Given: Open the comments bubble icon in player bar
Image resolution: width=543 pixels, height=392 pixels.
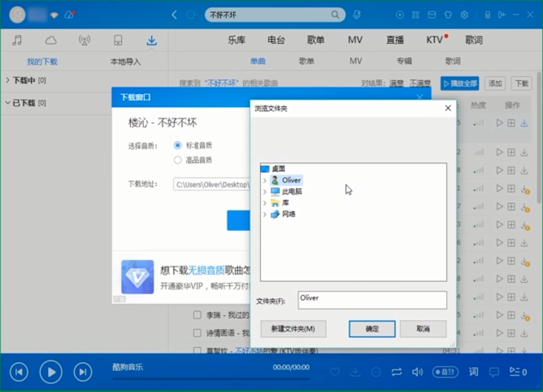Looking at the screenshot, I should click(494, 372).
